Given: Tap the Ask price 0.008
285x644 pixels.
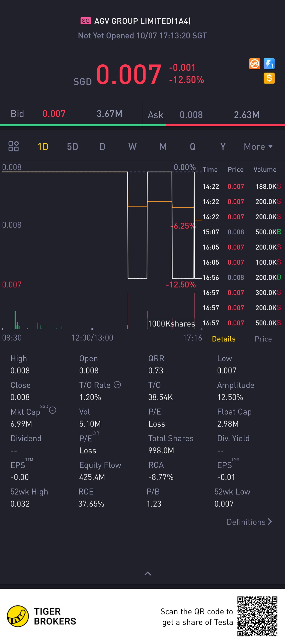Looking at the screenshot, I should 191,115.
